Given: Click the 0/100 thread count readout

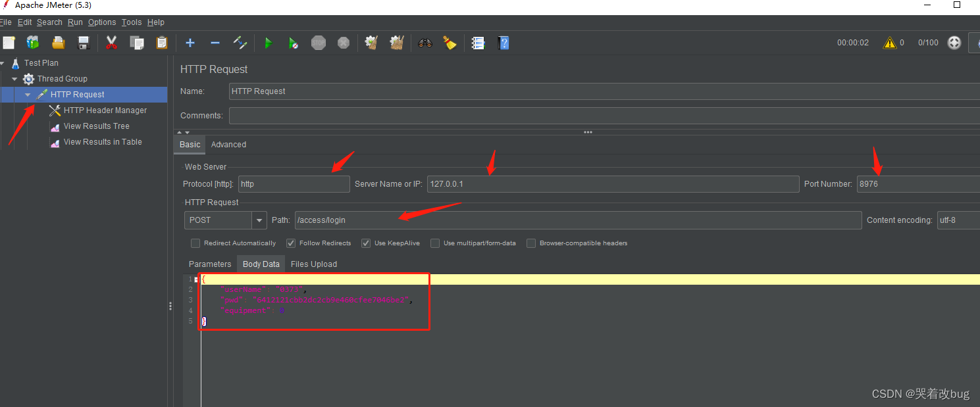Looking at the screenshot, I should click(x=928, y=43).
